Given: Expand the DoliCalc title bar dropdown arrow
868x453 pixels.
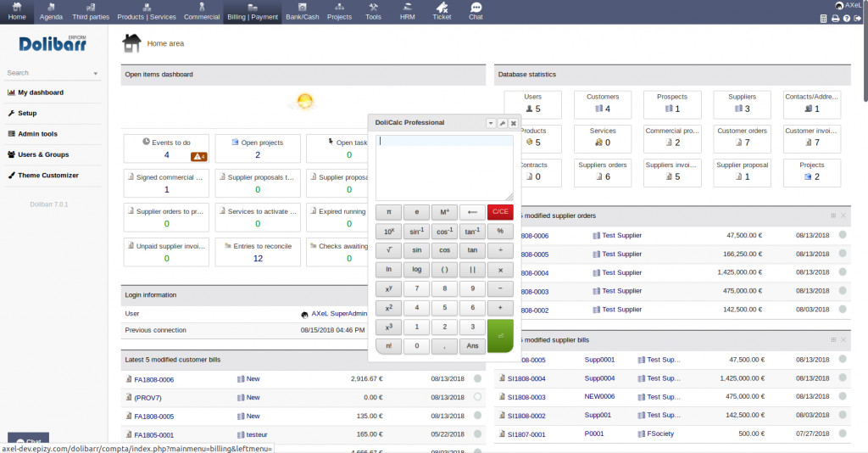Looking at the screenshot, I should [491, 123].
